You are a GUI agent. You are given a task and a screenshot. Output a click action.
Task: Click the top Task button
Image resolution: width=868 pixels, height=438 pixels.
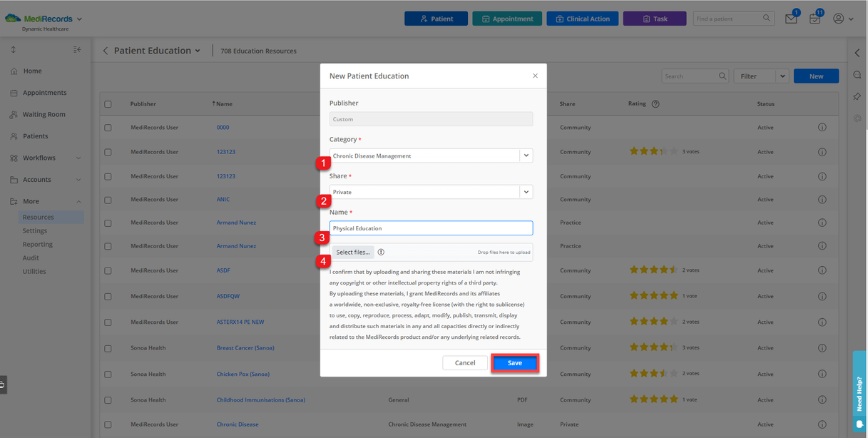tap(655, 19)
